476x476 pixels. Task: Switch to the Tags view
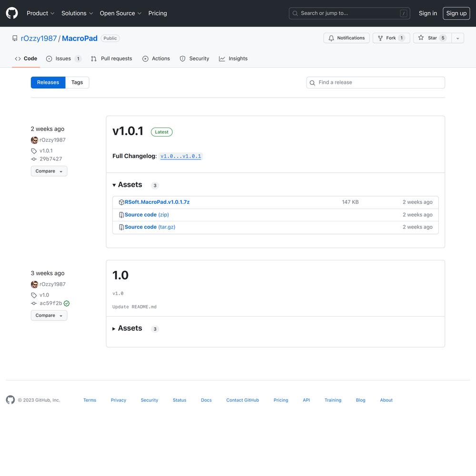point(77,82)
